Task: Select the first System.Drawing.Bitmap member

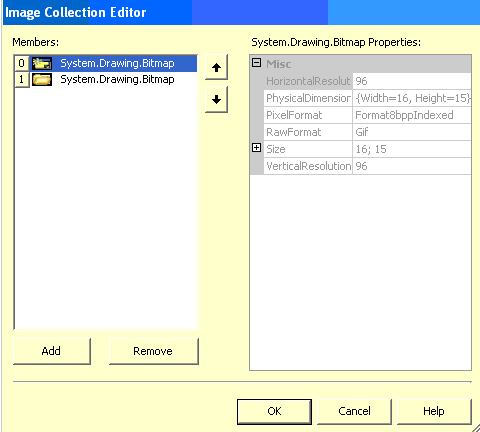Action: pyautogui.click(x=117, y=63)
